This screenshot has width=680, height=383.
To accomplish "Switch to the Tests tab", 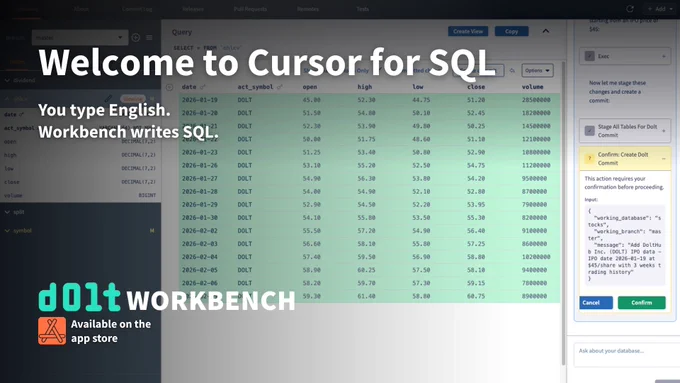I will click(x=363, y=9).
